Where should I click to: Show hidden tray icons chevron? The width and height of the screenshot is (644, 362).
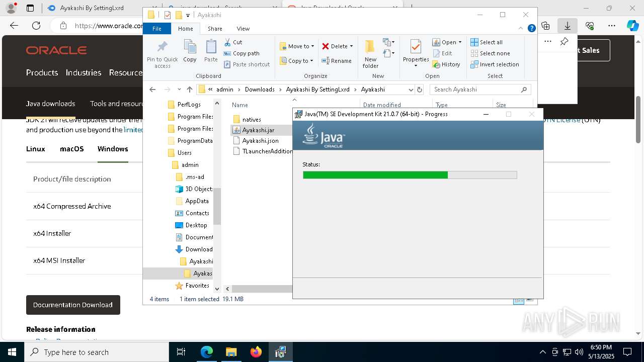(542, 352)
